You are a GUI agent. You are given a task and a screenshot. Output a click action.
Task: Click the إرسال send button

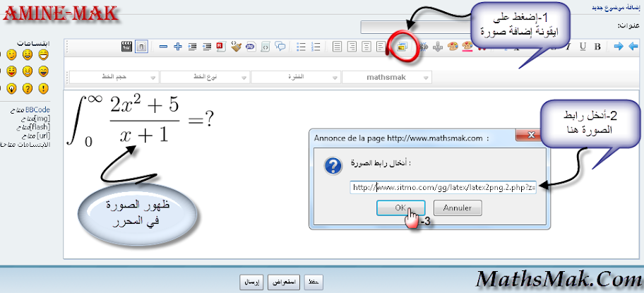pos(252,282)
